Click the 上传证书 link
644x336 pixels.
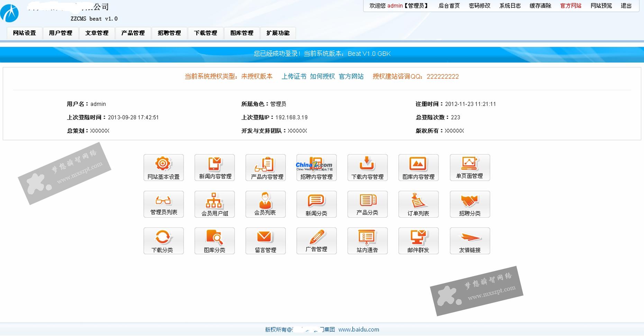[x=294, y=76]
